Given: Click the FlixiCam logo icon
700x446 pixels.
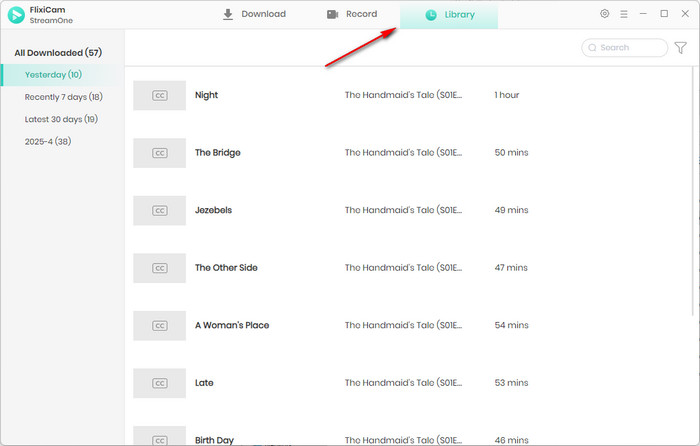Looking at the screenshot, I should coord(16,15).
